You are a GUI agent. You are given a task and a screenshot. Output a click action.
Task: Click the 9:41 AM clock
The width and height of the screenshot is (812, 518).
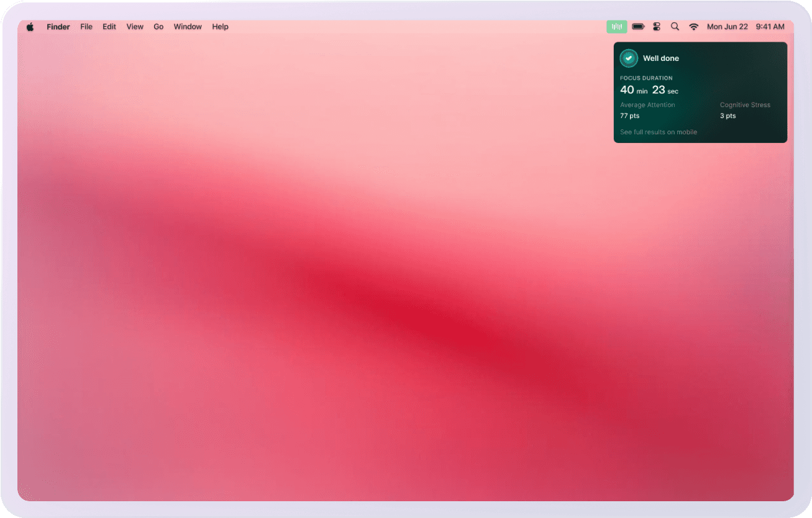pos(770,27)
